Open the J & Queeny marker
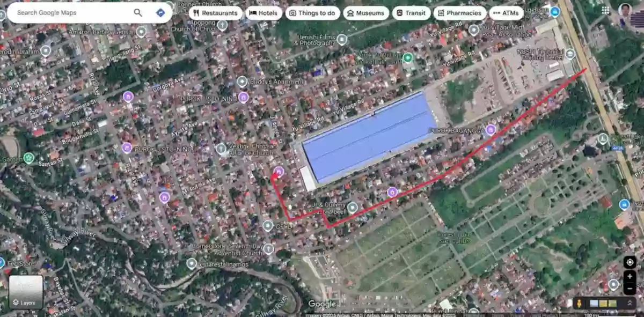The width and height of the screenshot is (644, 317). (353, 208)
